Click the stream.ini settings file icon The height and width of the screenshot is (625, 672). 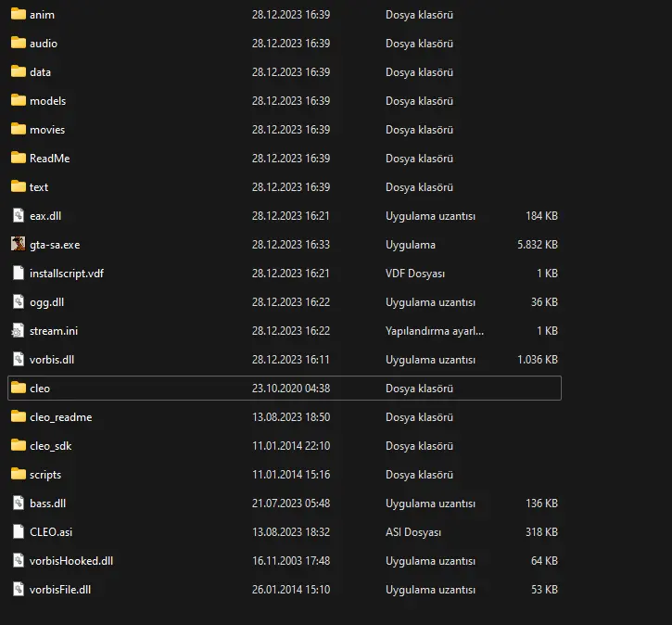(x=18, y=330)
